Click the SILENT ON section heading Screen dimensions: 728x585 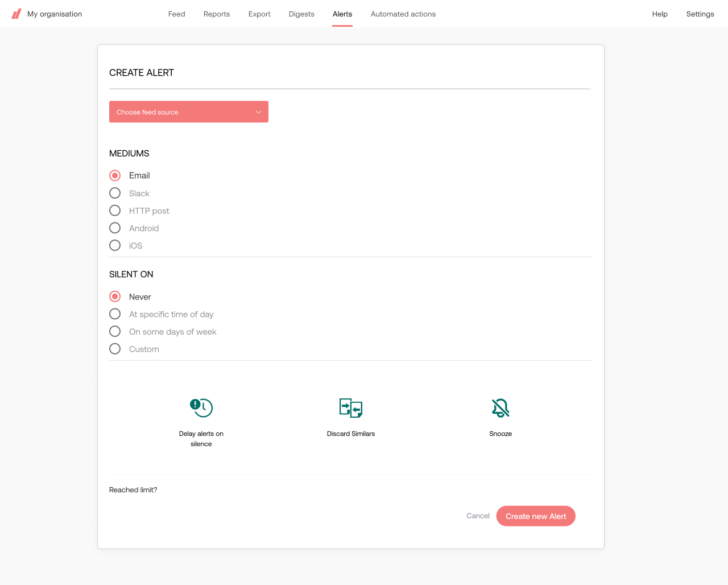[131, 274]
